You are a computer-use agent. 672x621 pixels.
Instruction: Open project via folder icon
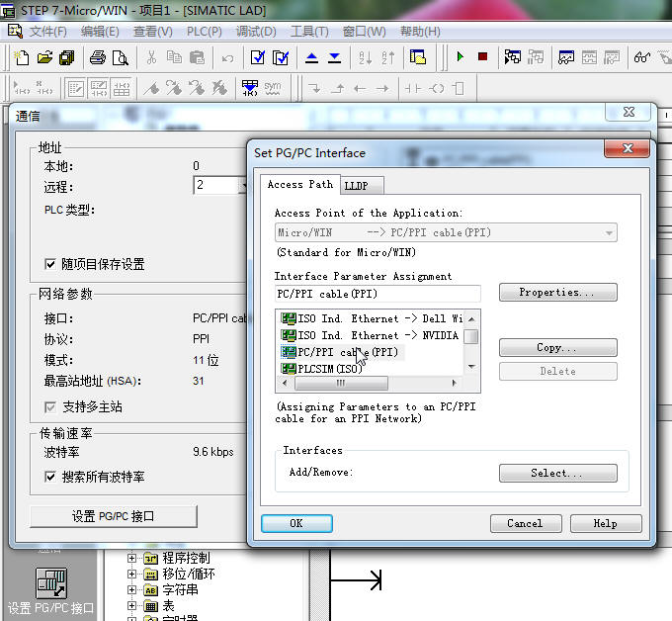tap(44, 57)
